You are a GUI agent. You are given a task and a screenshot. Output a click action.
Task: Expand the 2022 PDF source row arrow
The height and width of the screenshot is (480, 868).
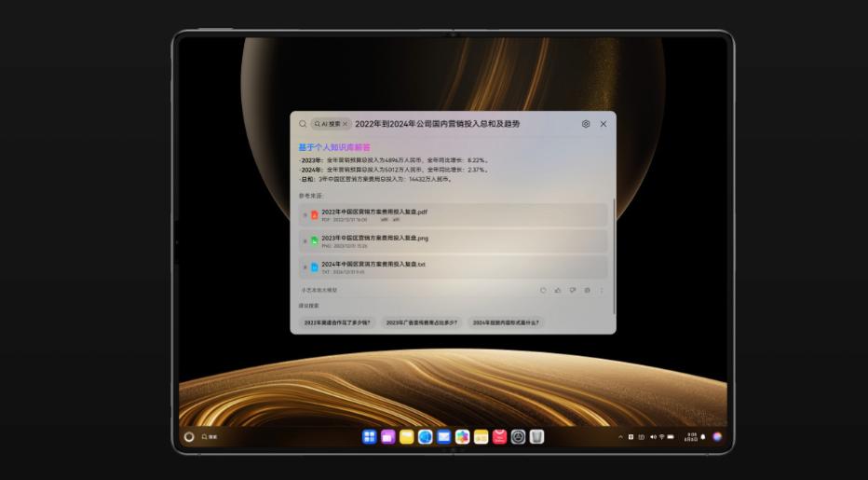305,215
